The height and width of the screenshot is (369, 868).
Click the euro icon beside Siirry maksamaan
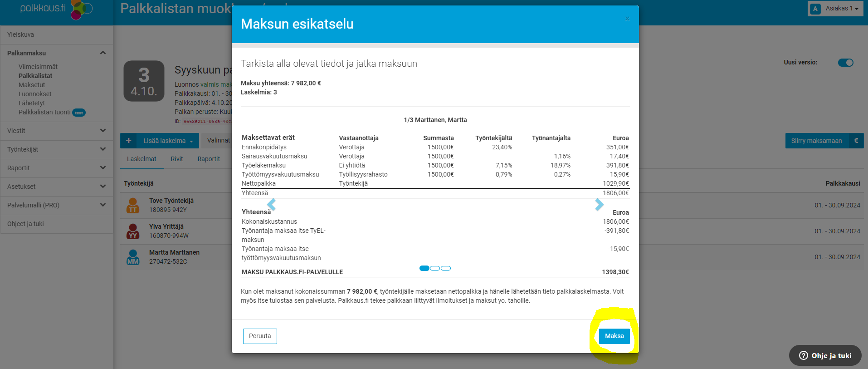[x=856, y=141]
